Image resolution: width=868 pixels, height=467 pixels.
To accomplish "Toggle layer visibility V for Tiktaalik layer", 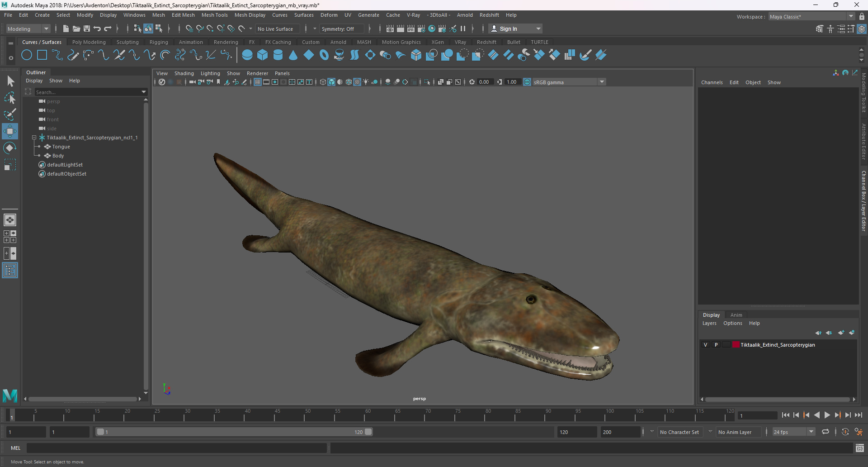I will (705, 345).
